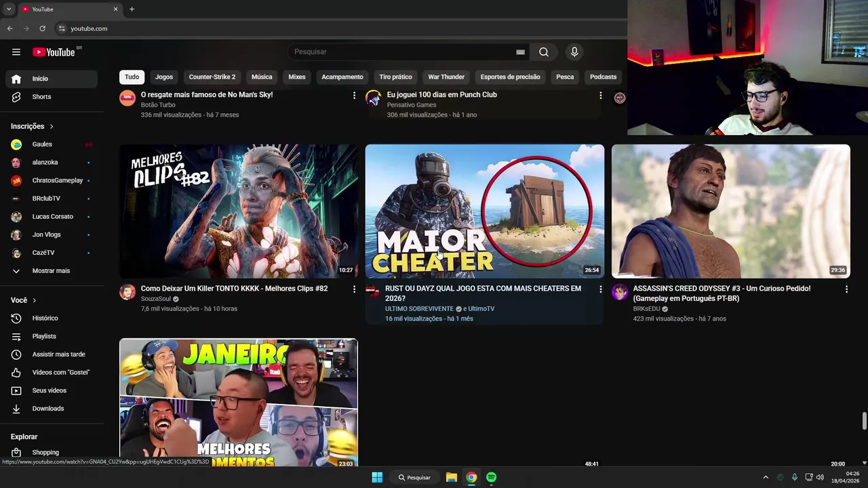The width and height of the screenshot is (868, 488).
Task: Open CazéTV channel subscription
Action: click(x=52, y=253)
